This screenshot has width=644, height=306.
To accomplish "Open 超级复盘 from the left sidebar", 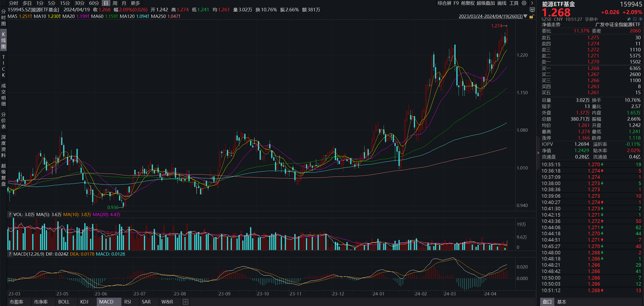I will (x=3, y=174).
